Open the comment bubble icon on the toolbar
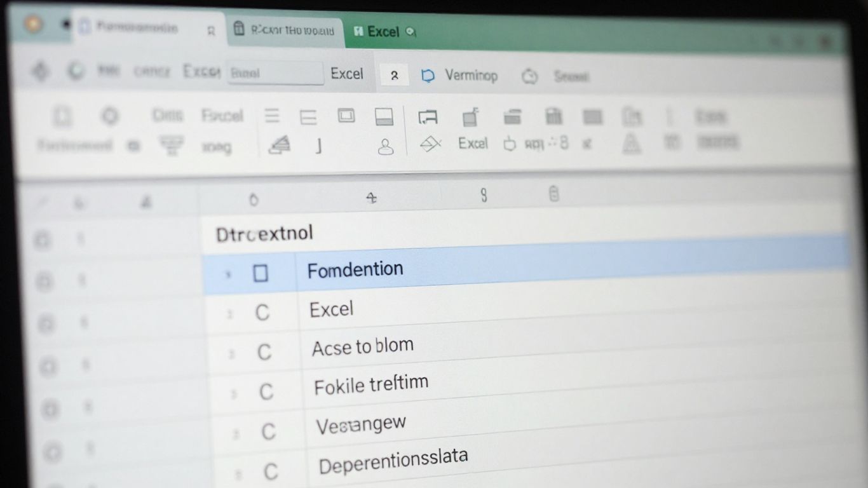 427,118
